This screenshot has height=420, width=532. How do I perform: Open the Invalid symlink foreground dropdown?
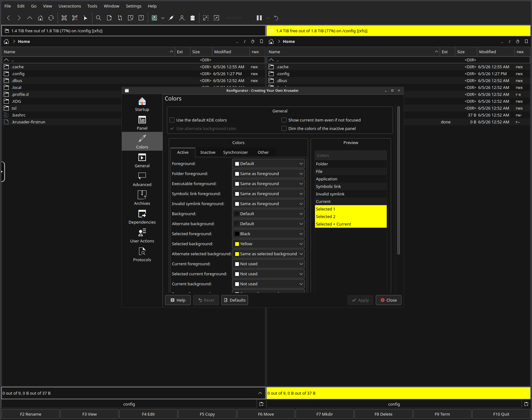268,204
